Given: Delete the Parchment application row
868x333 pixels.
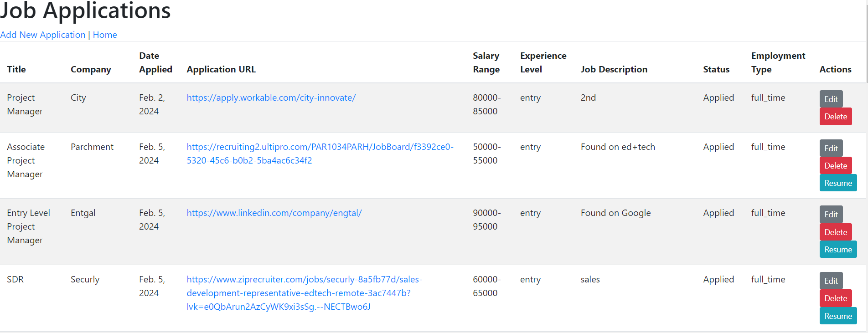Looking at the screenshot, I should coord(835,166).
